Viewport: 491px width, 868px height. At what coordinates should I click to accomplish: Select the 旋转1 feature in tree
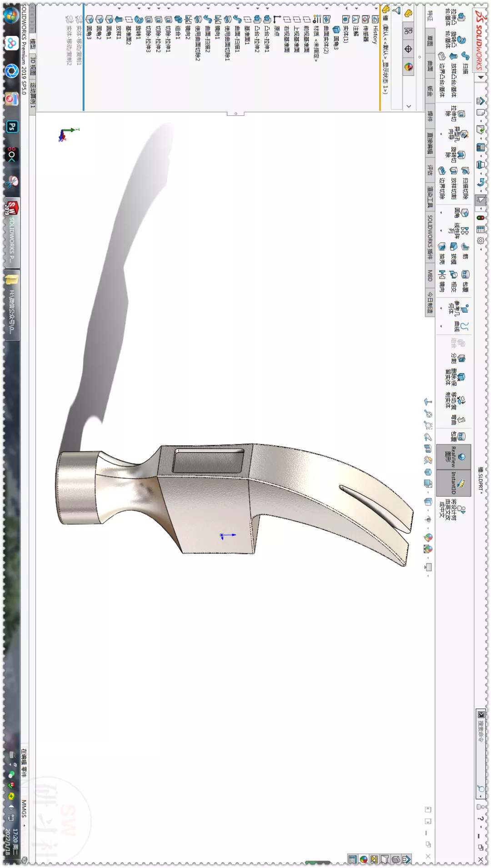tap(138, 28)
